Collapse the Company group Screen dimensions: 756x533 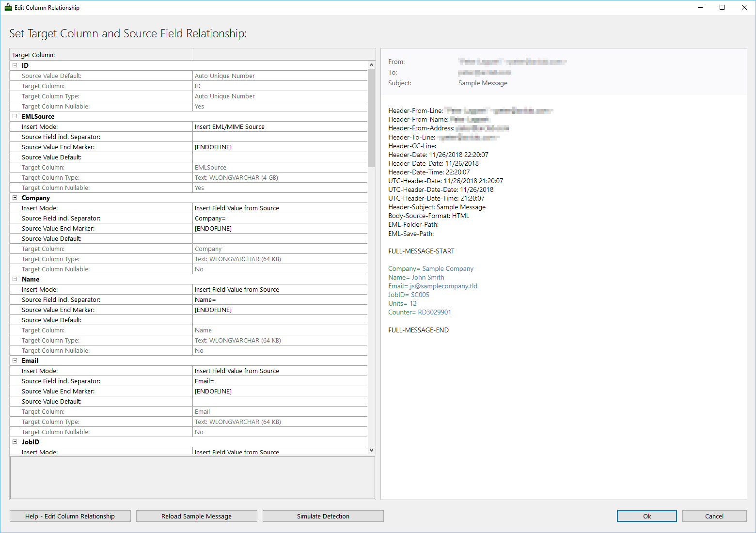pyautogui.click(x=15, y=198)
